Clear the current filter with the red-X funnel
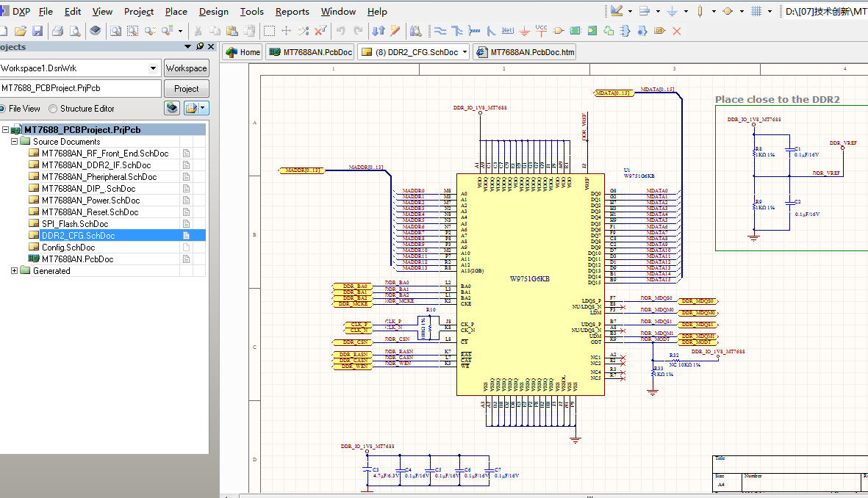 [320, 31]
